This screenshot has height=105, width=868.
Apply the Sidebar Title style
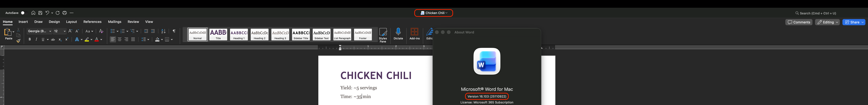[x=301, y=35]
